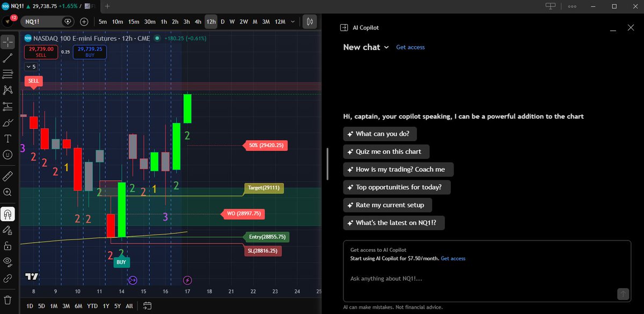
Task: Click the purple circle marker on time axis
Action: (133, 280)
